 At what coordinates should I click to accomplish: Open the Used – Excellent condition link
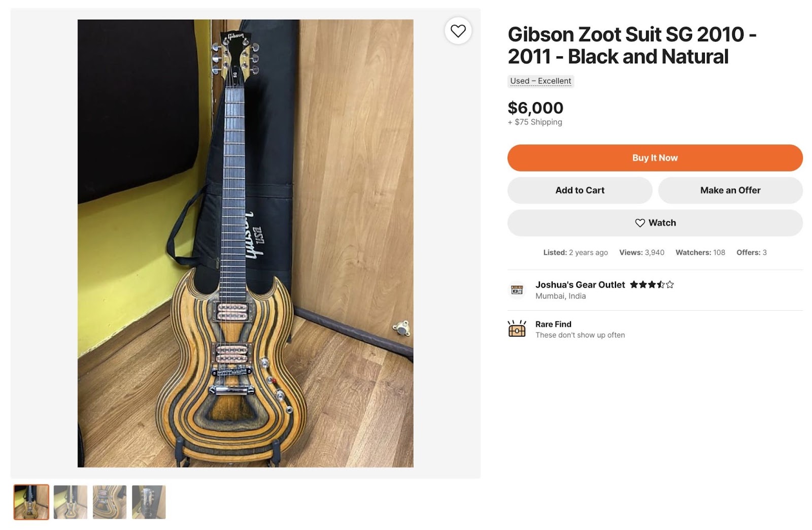click(540, 81)
